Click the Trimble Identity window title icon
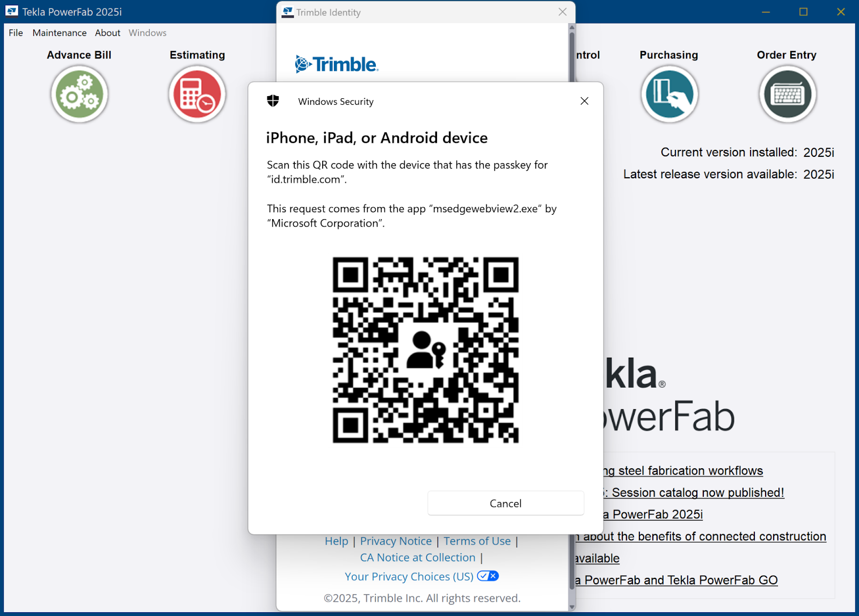The image size is (859, 616). (x=288, y=12)
